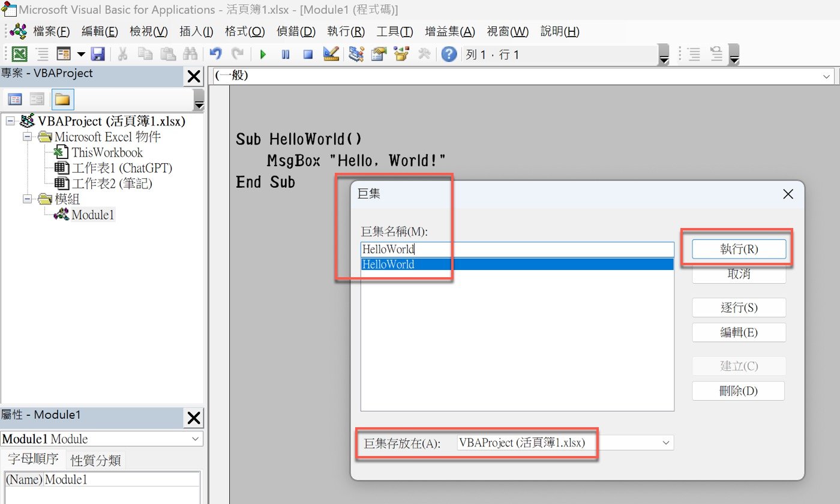Open the Project Explorer toolbar icon
Screen dimensions: 840x504
[x=356, y=55]
